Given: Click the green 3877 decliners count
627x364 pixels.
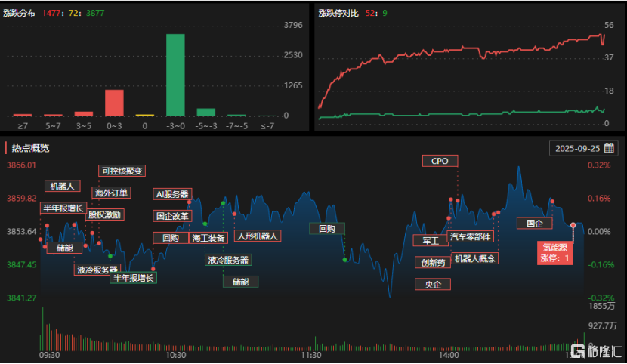Looking at the screenshot, I should [95, 13].
